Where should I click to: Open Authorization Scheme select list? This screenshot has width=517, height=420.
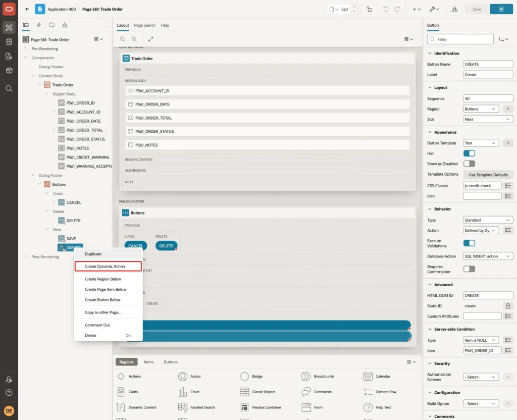tap(481, 377)
